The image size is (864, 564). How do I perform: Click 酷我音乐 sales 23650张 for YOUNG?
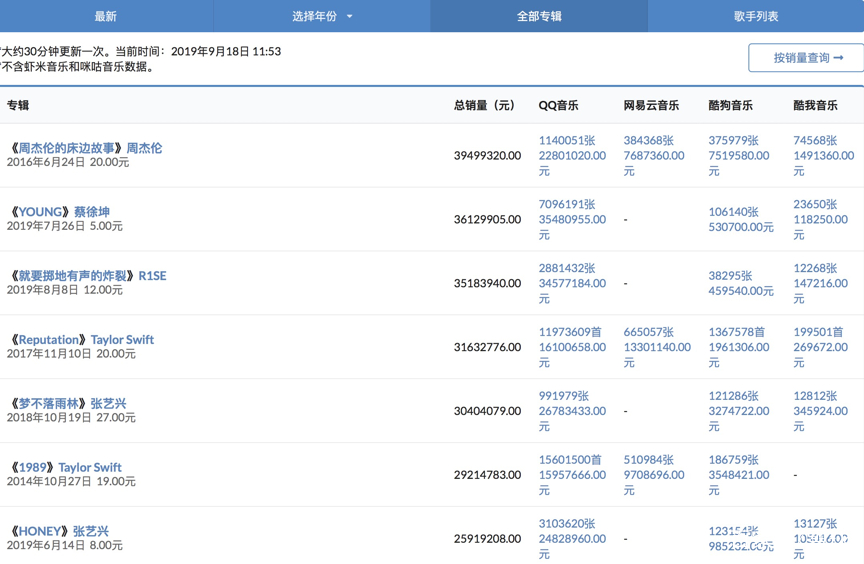point(815,204)
